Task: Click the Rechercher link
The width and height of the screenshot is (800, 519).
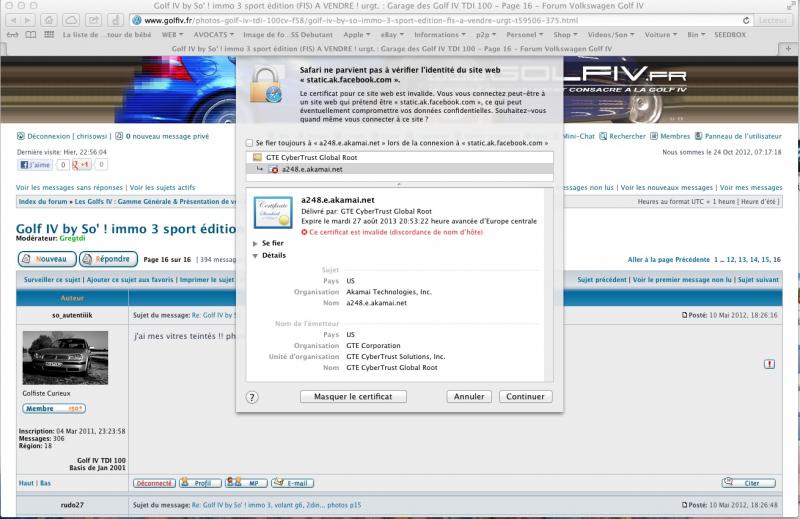Action: pos(627,136)
